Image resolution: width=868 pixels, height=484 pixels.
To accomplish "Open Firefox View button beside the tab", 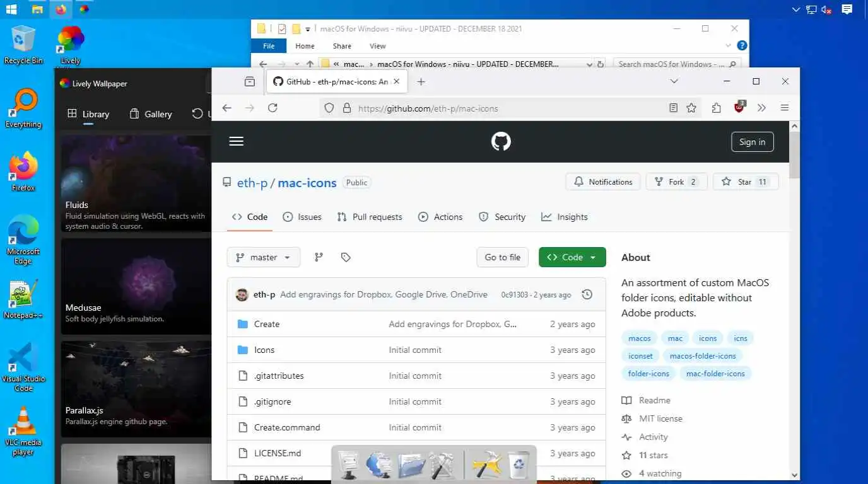I will [250, 81].
